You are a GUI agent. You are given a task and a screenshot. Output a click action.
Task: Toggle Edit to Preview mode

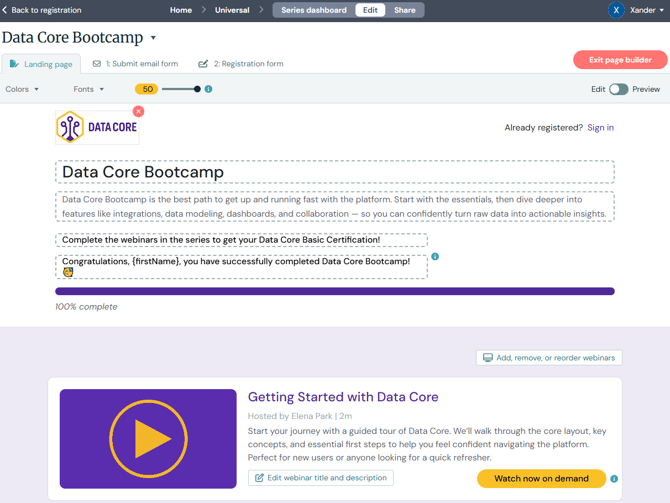pyautogui.click(x=619, y=89)
